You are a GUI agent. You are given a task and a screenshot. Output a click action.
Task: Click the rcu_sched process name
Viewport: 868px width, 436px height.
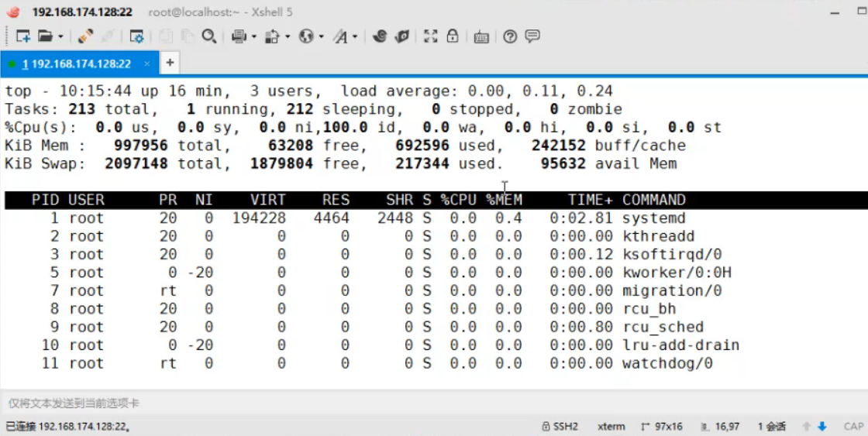tap(663, 328)
